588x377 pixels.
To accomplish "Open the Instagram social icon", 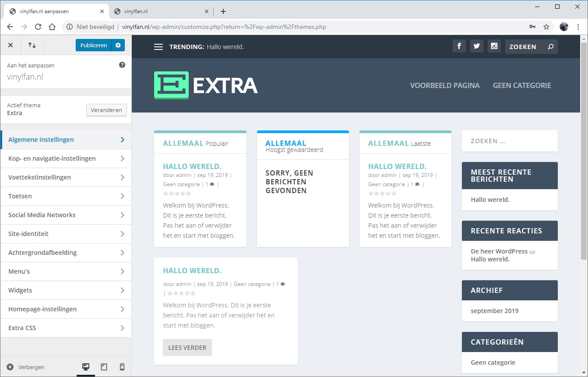I will tap(494, 46).
